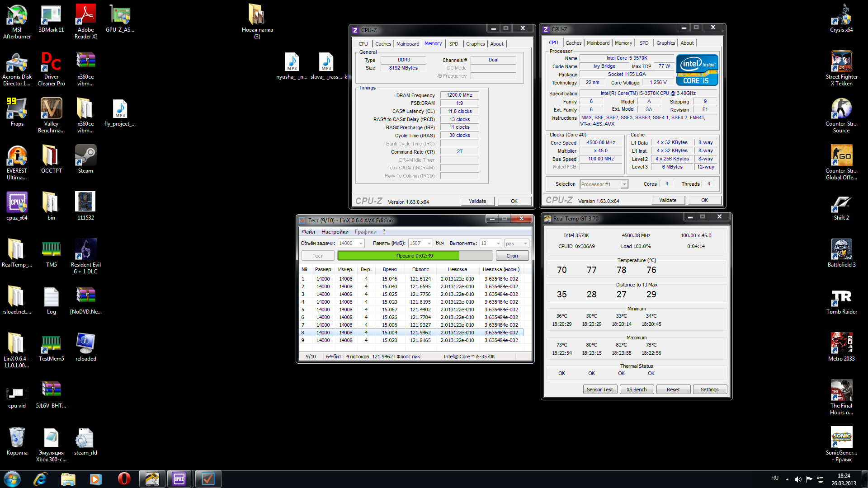The image size is (868, 488).
Task: Open the MSI Afterburner desktop icon
Action: [x=17, y=16]
